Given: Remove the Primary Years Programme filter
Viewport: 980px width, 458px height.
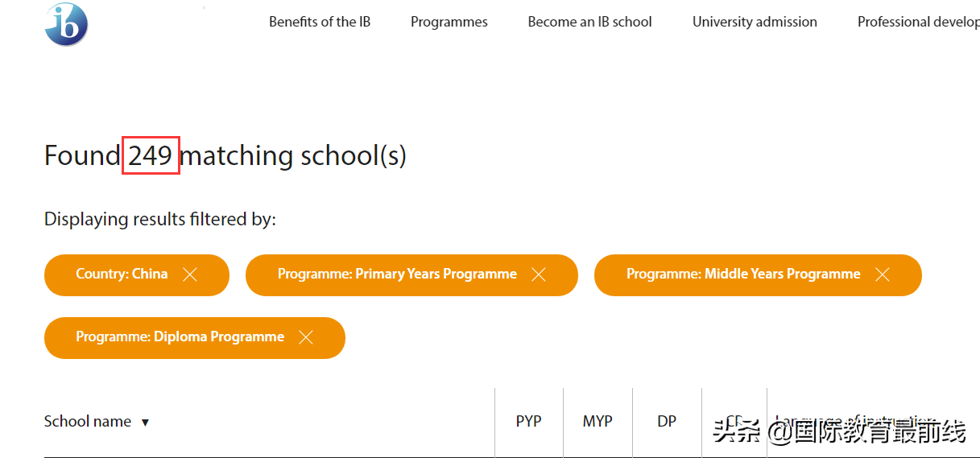Looking at the screenshot, I should coord(539,275).
